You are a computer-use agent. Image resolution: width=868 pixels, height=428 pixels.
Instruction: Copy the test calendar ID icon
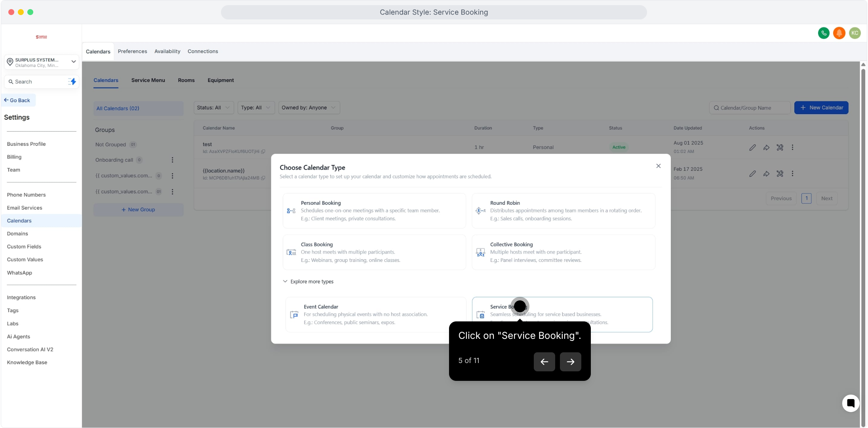tap(263, 151)
